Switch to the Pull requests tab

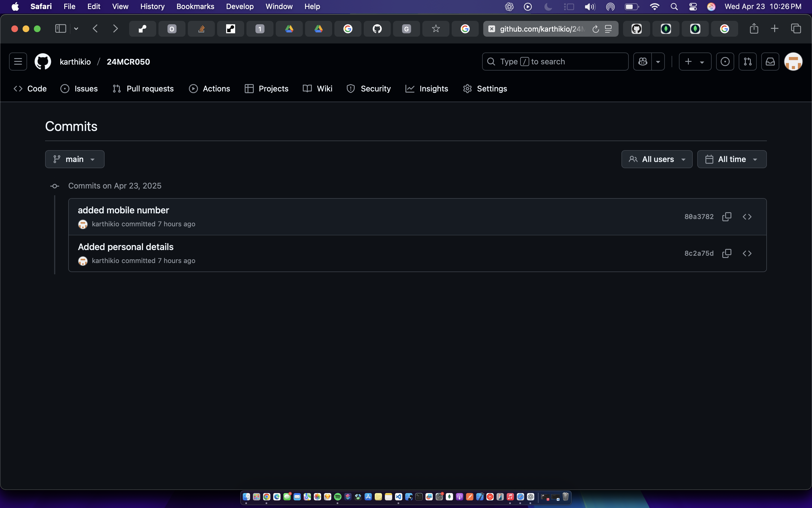(143, 89)
